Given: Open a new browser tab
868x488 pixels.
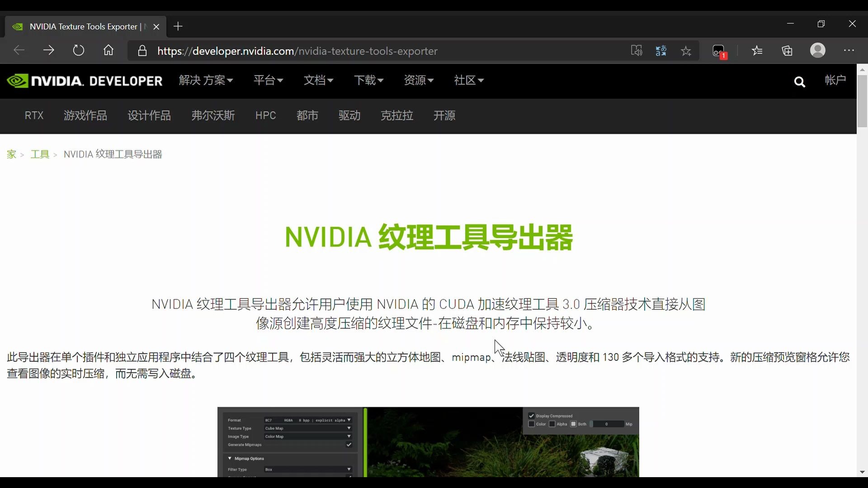Looking at the screenshot, I should 178,27.
